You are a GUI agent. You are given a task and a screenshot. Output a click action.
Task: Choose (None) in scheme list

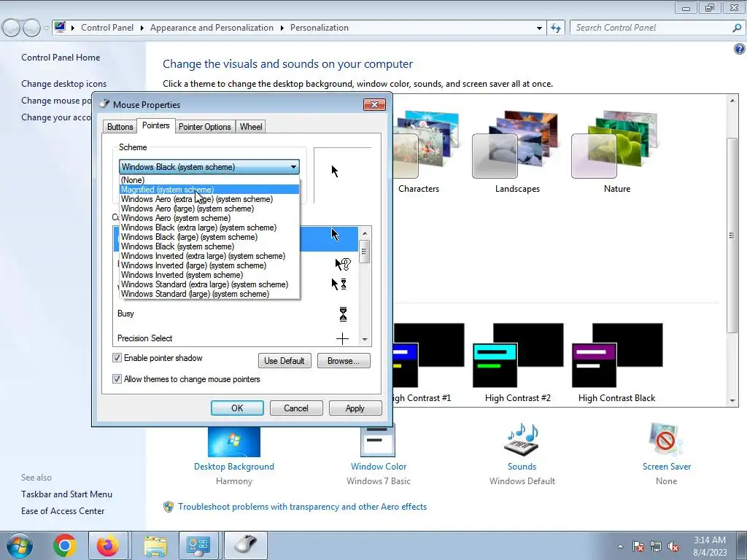pyautogui.click(x=209, y=180)
